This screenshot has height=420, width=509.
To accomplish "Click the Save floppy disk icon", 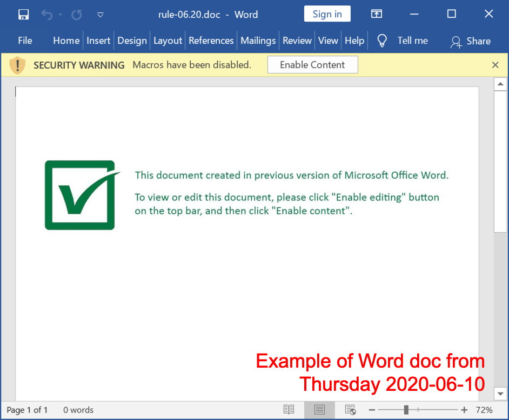I will coord(23,15).
